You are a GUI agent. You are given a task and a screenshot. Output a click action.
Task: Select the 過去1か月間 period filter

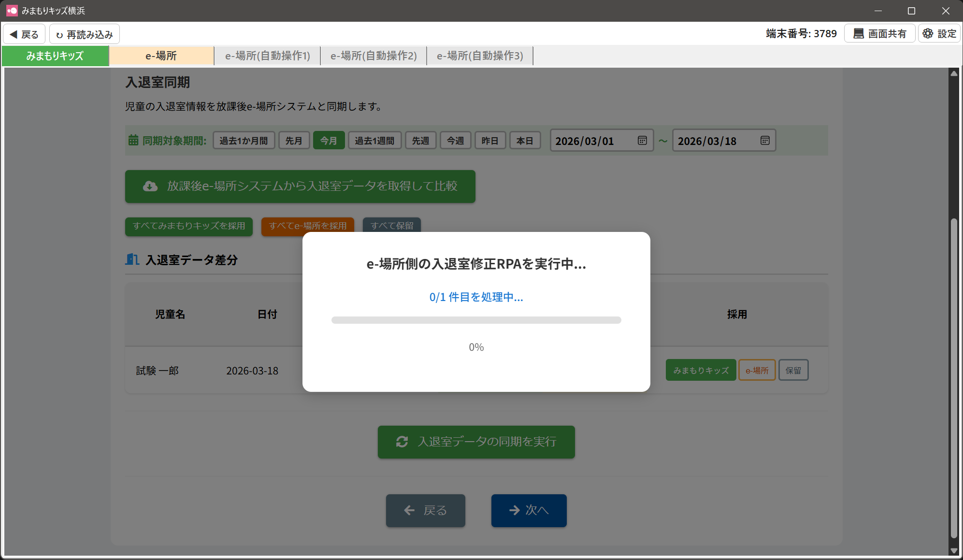pos(244,141)
